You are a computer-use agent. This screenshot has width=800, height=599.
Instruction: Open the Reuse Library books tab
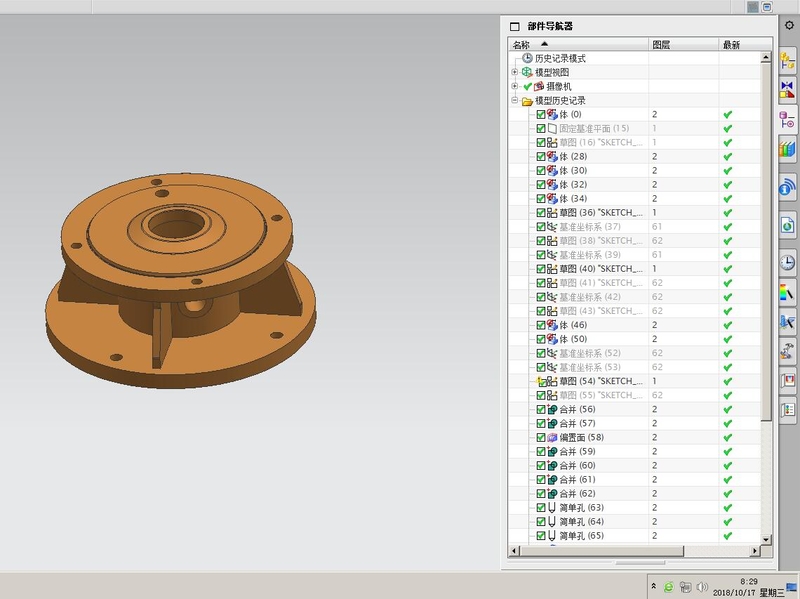pyautogui.click(x=787, y=150)
